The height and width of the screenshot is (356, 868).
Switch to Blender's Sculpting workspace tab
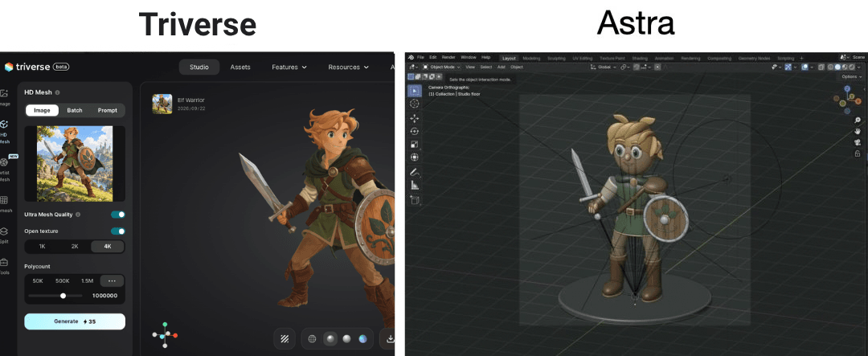(556, 58)
